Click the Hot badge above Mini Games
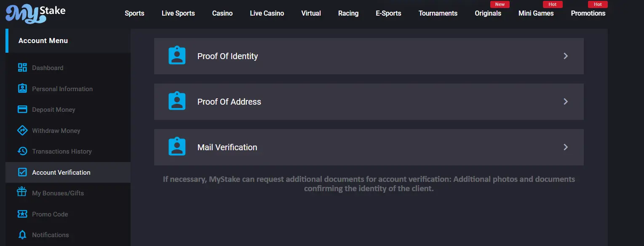644x246 pixels. click(x=553, y=4)
